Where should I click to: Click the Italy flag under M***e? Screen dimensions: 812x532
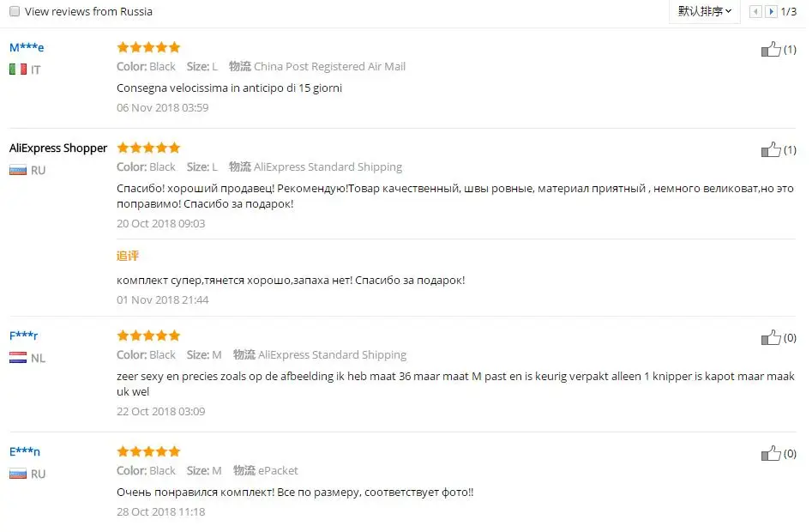(x=17, y=70)
